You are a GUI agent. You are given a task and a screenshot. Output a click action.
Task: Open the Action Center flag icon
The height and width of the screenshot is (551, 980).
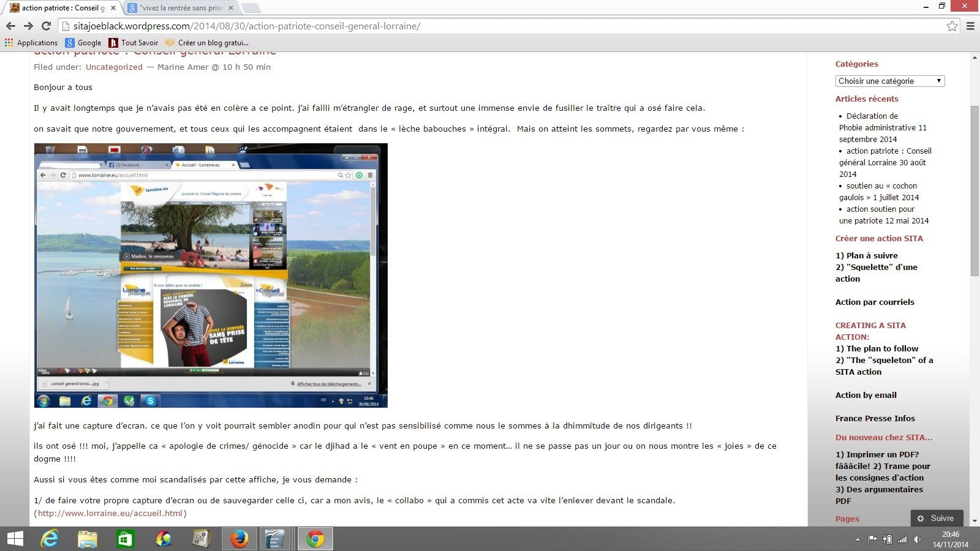click(x=872, y=539)
